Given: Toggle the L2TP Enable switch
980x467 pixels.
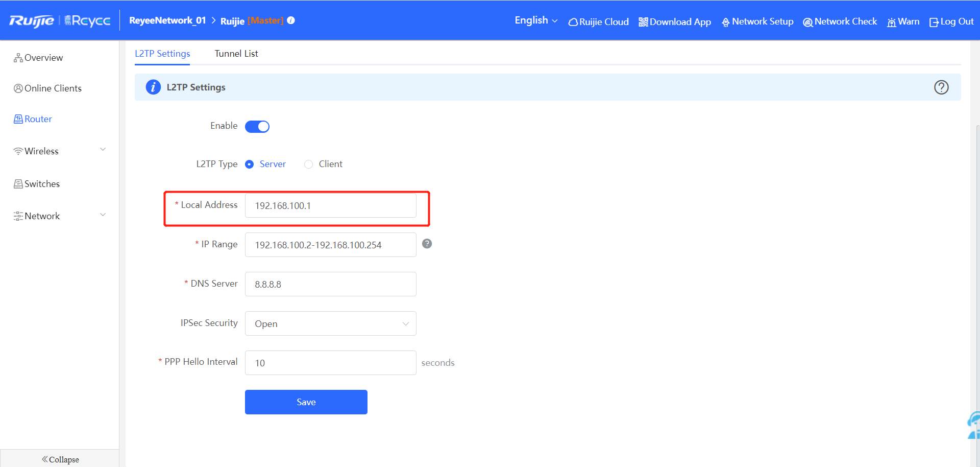Looking at the screenshot, I should click(x=257, y=126).
